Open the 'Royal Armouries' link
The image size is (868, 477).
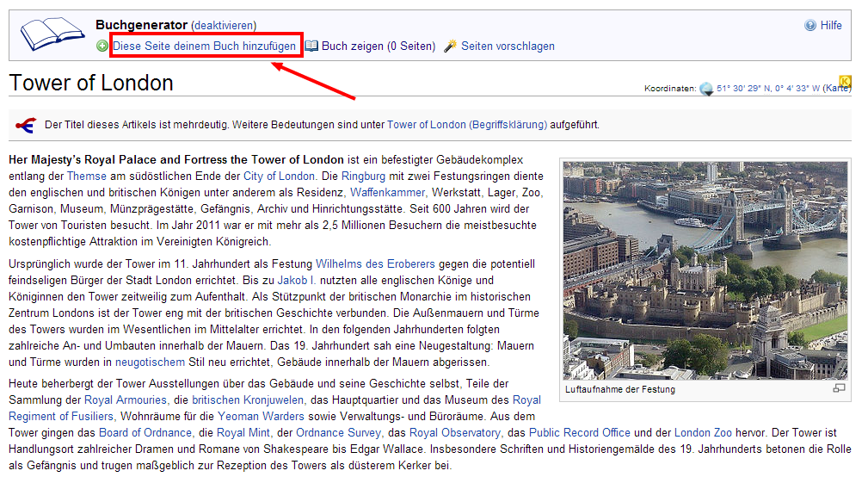pyautogui.click(x=125, y=400)
